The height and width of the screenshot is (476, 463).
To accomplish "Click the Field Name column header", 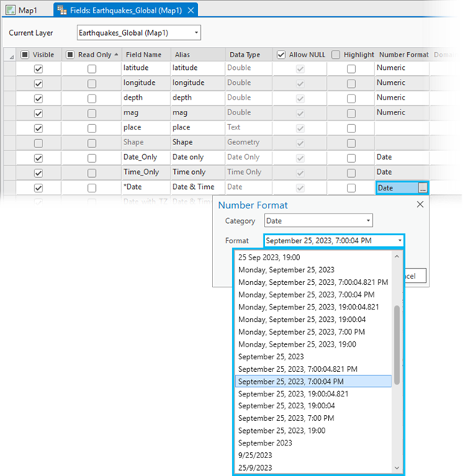I will point(144,55).
